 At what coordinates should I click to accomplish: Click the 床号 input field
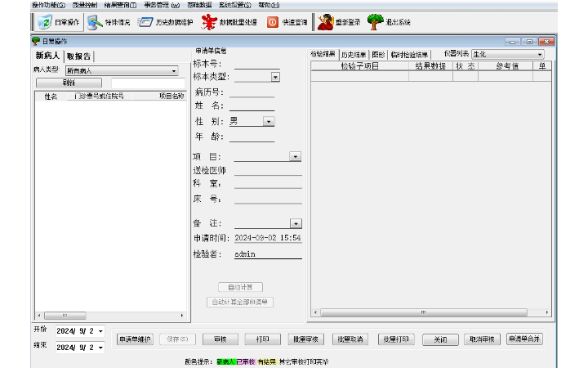click(x=268, y=199)
